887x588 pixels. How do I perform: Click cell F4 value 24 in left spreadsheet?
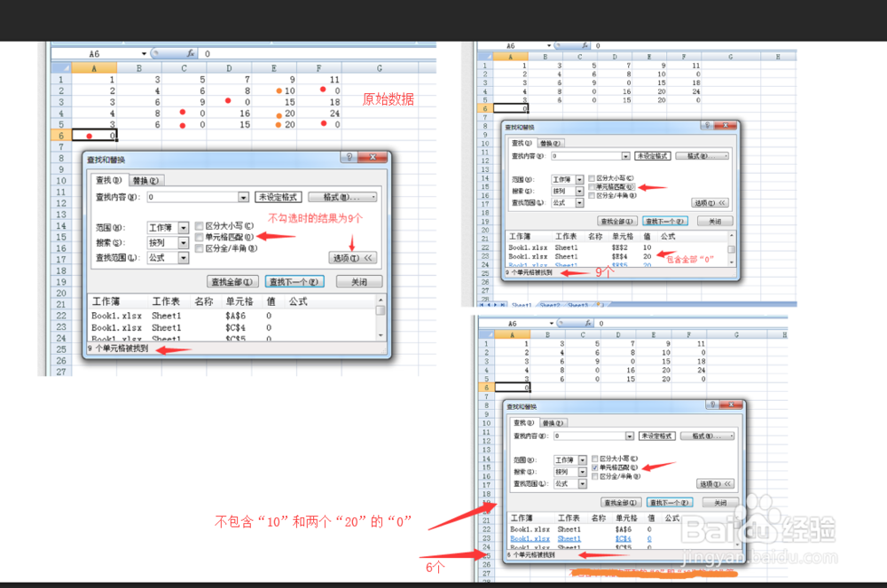319,114
